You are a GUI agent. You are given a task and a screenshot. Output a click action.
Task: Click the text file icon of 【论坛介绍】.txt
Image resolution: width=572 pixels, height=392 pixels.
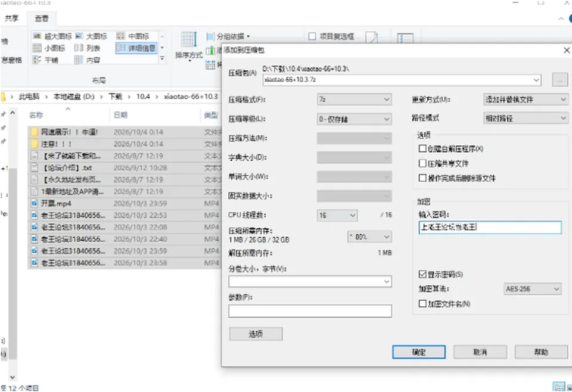(35, 168)
